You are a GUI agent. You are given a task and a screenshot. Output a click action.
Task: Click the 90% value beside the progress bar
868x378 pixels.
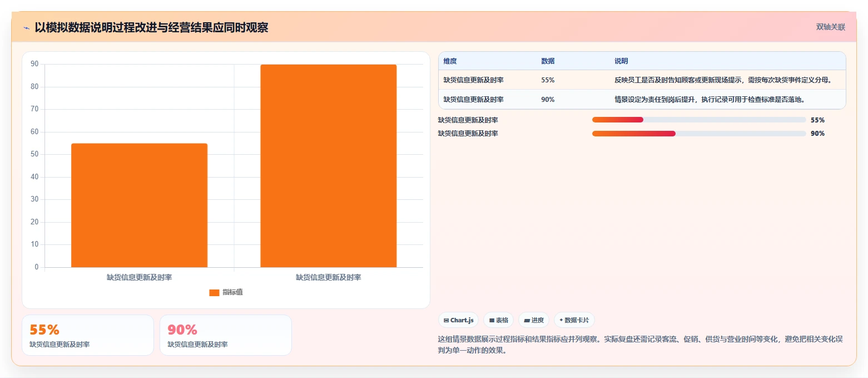click(817, 134)
